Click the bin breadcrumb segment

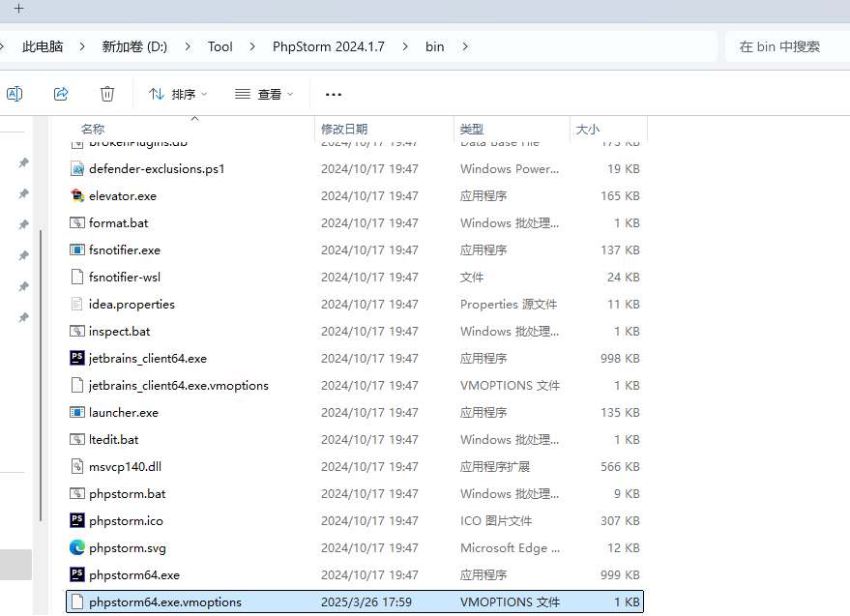(x=435, y=46)
